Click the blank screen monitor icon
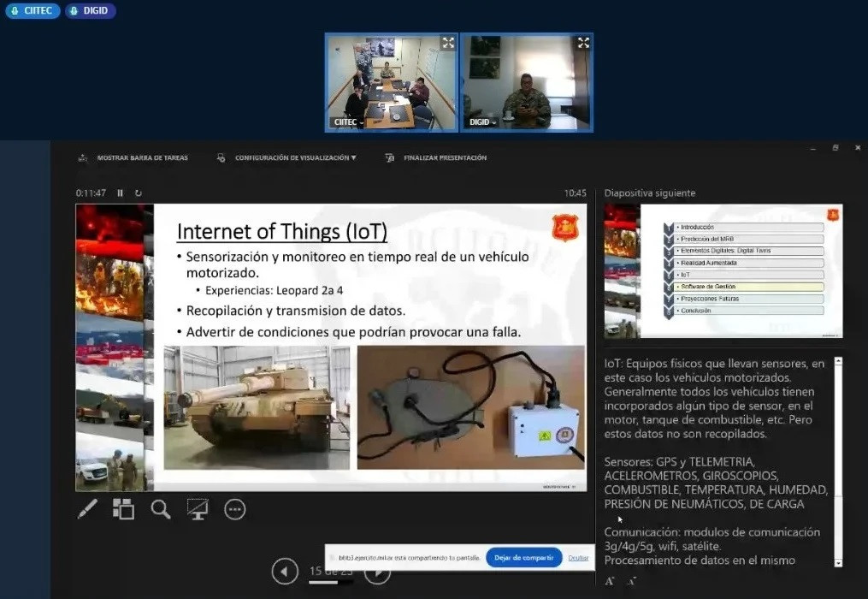This screenshot has width=868, height=599. click(x=198, y=509)
